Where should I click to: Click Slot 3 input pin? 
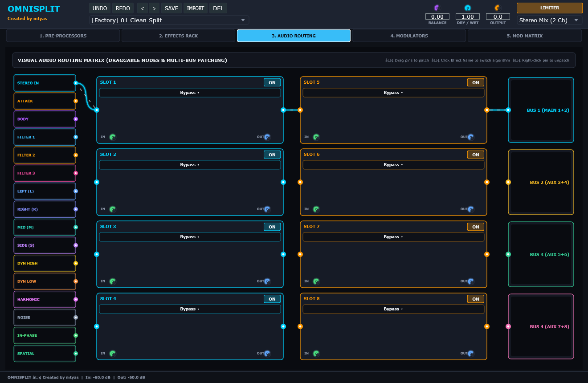tap(97, 254)
